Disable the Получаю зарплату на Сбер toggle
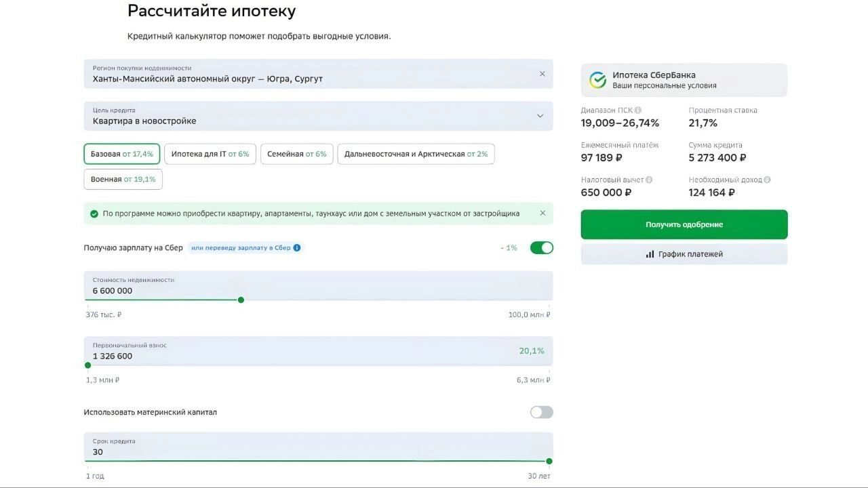 (541, 248)
